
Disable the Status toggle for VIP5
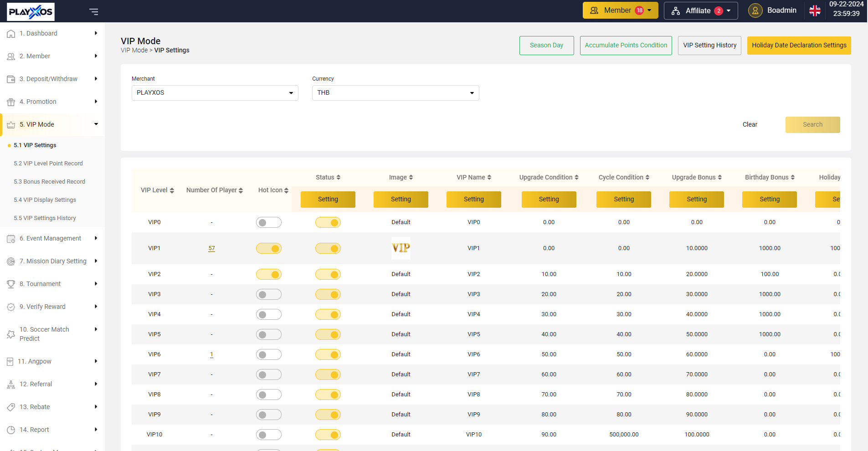[x=328, y=334]
